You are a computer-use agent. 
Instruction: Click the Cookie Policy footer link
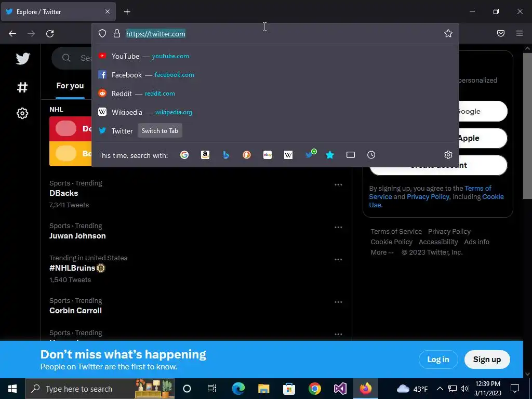392,242
